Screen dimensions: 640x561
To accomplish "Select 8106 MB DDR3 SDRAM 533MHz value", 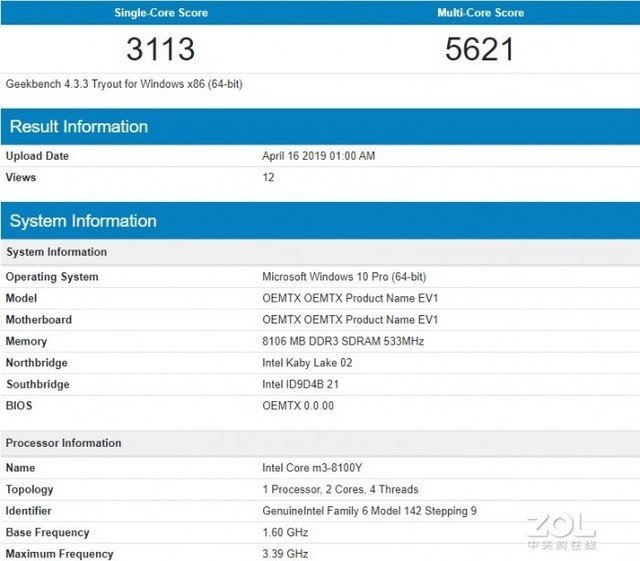I will [x=343, y=341].
